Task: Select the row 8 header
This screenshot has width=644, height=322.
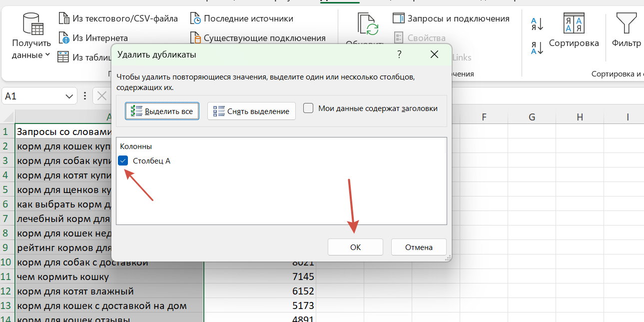Action: point(7,233)
